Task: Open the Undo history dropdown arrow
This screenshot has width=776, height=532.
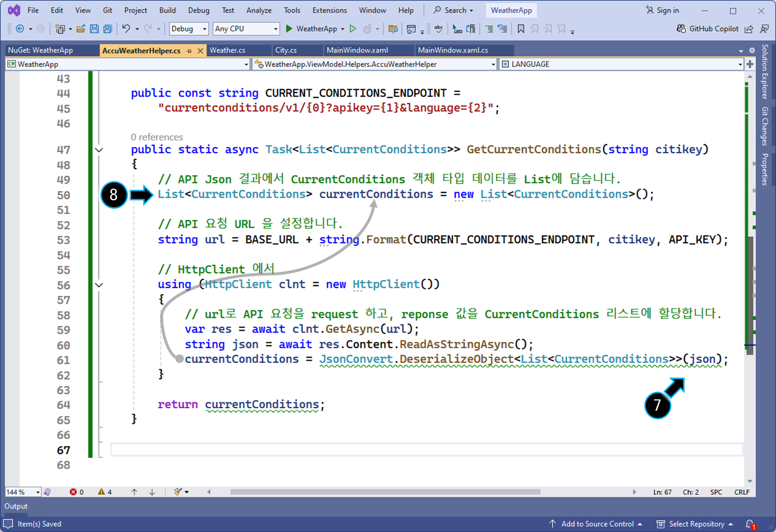Action: click(x=137, y=29)
